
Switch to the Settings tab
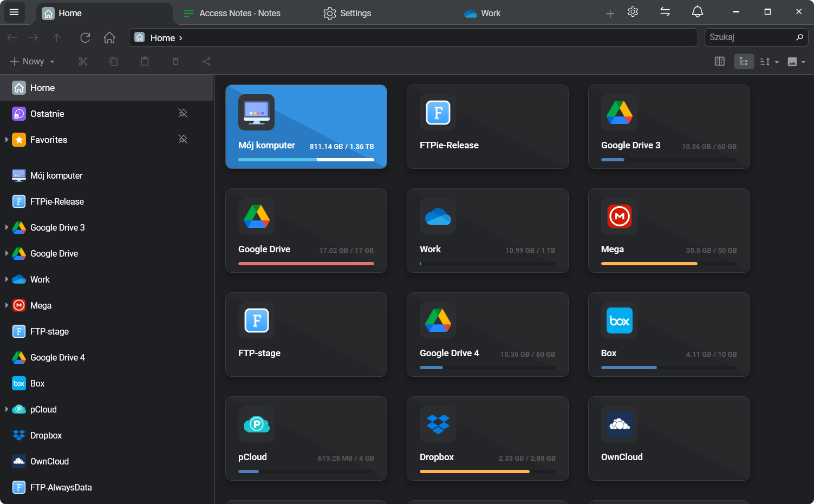coord(347,14)
